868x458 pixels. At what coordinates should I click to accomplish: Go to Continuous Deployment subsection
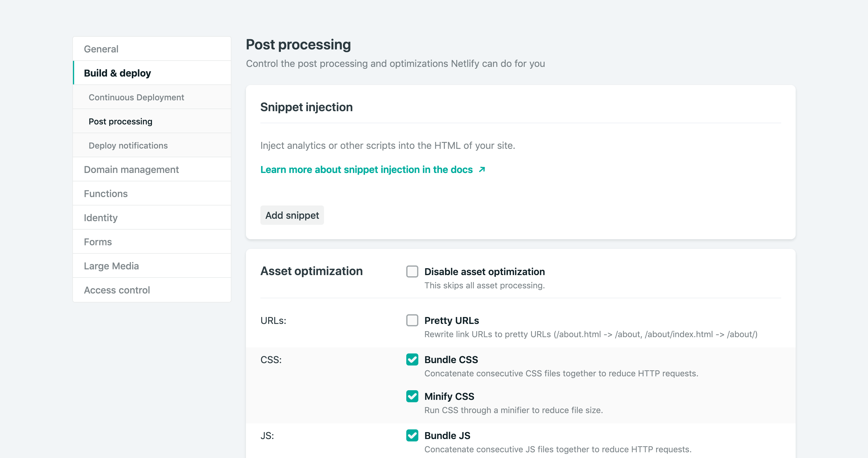click(136, 97)
